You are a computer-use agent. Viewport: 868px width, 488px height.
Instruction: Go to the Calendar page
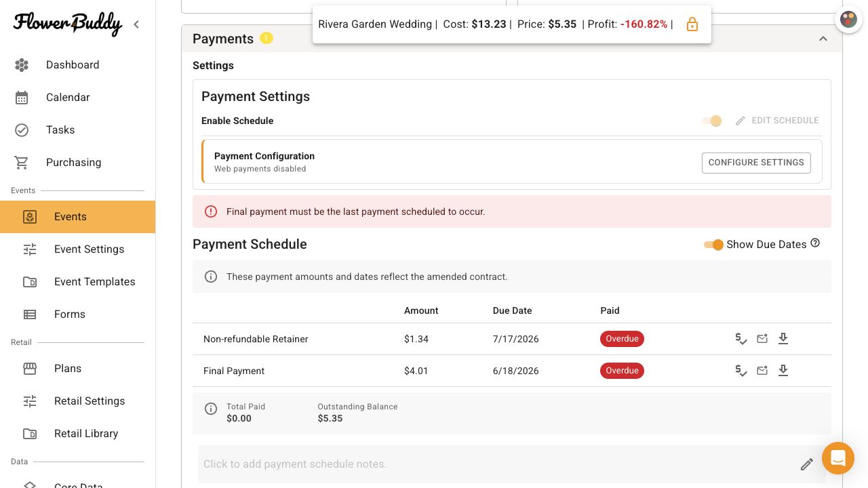point(78,98)
